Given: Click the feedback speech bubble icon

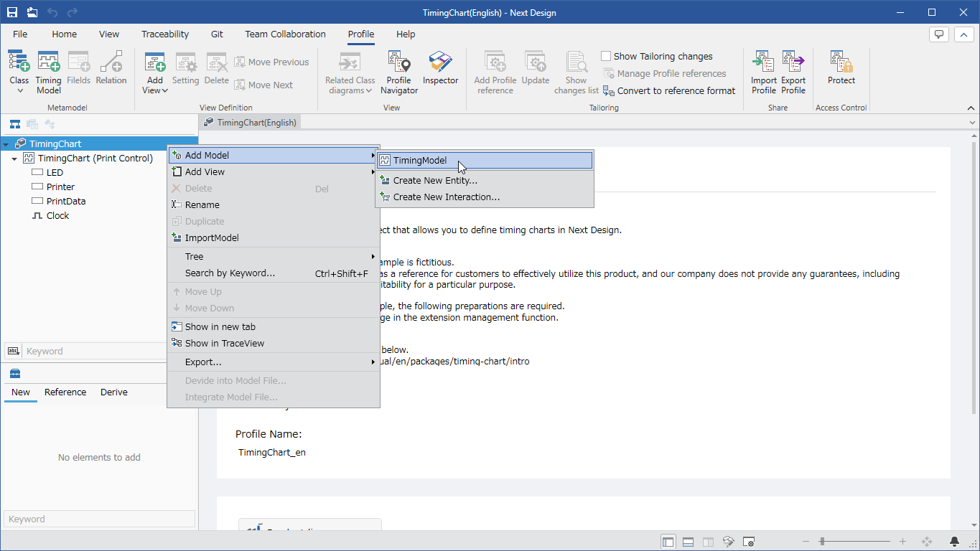Looking at the screenshot, I should pos(939,34).
